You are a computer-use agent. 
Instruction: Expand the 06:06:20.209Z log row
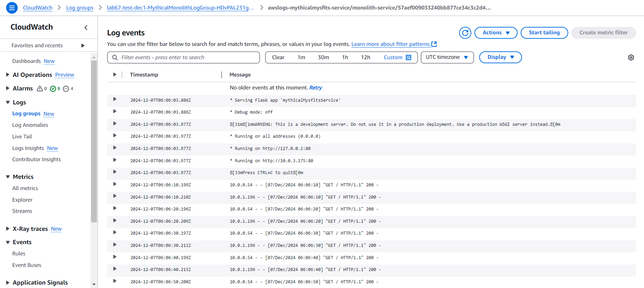[115, 220]
